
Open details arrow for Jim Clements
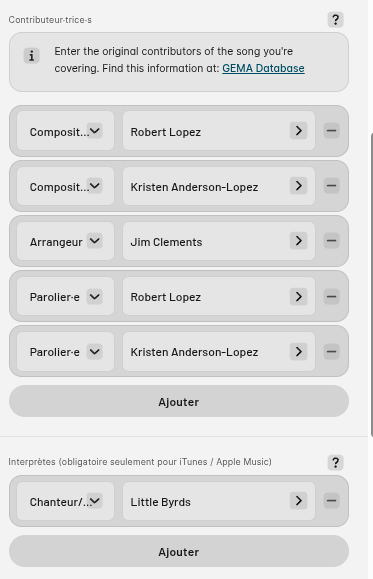[x=299, y=241]
